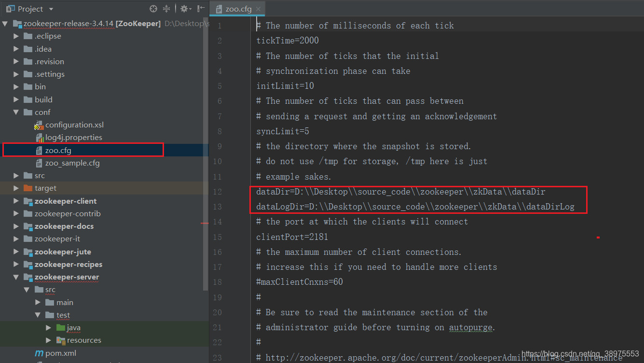This screenshot has height=363, width=644.
Task: Click the conf folder icon
Action: point(28,112)
